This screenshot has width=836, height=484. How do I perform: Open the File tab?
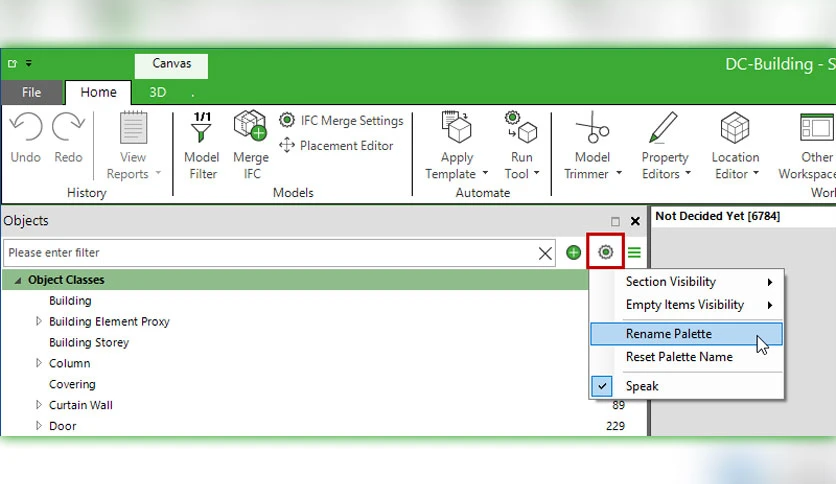[31, 92]
